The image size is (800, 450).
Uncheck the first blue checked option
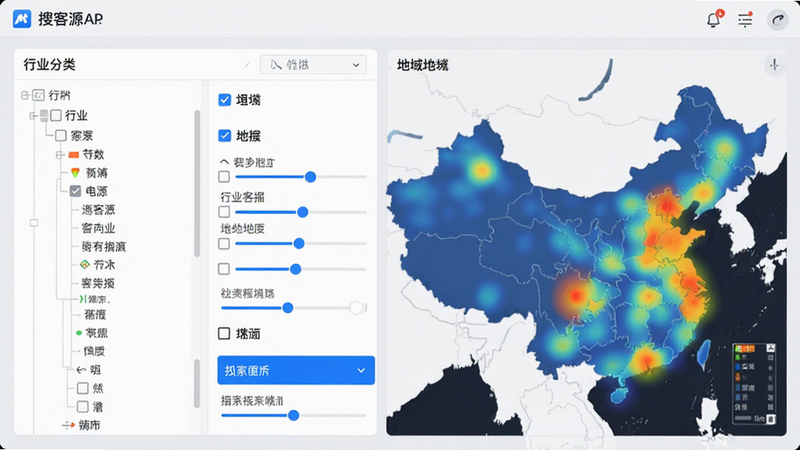point(224,99)
